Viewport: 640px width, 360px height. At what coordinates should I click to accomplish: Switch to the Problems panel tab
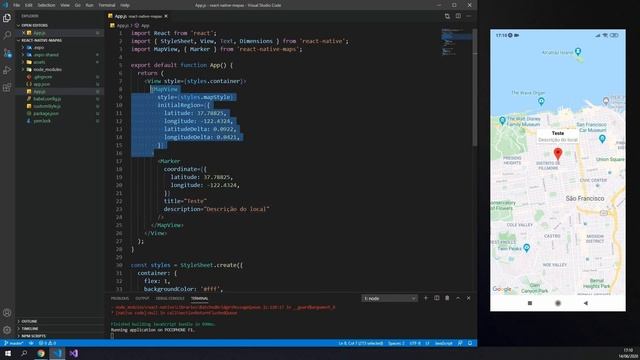point(120,298)
